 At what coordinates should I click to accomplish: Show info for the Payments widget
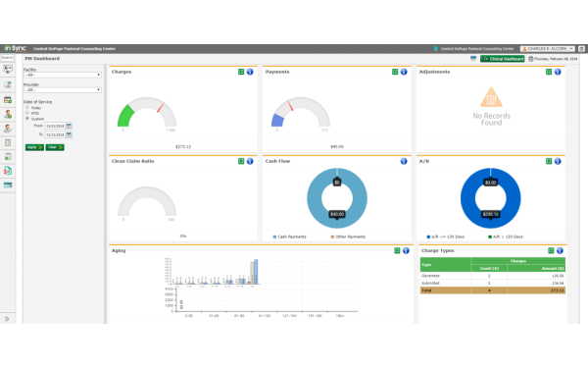pyautogui.click(x=404, y=72)
